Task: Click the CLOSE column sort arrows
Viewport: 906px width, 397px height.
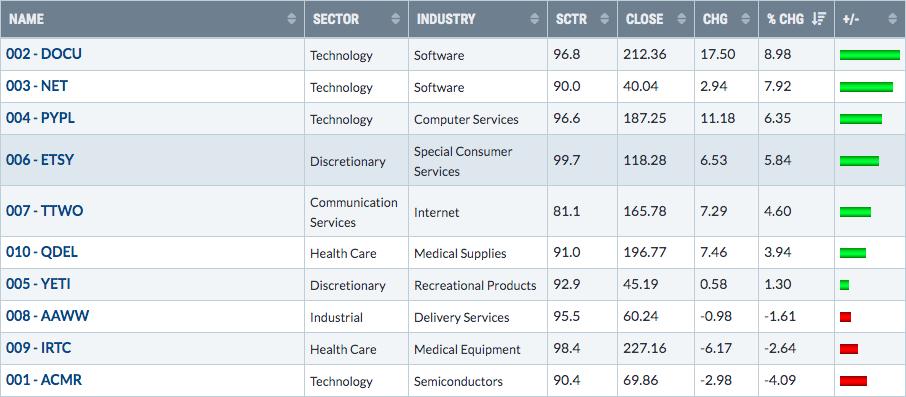Action: pos(681,19)
